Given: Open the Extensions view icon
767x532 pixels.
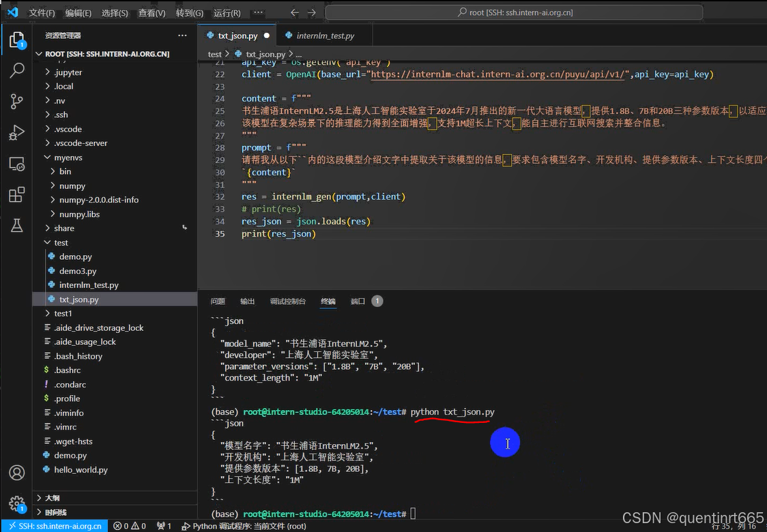Looking at the screenshot, I should point(16,194).
